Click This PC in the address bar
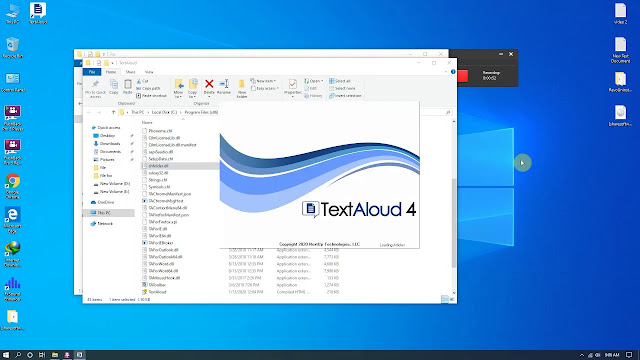640x360 pixels. pos(138,112)
